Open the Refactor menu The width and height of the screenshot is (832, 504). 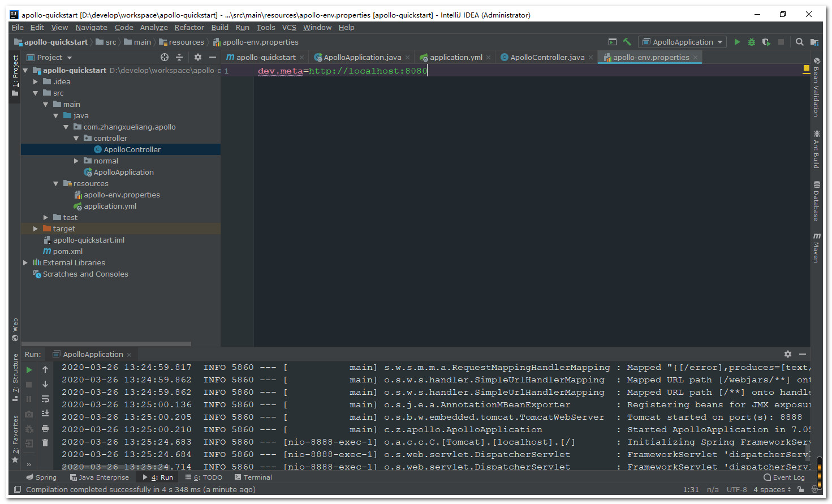click(x=189, y=27)
